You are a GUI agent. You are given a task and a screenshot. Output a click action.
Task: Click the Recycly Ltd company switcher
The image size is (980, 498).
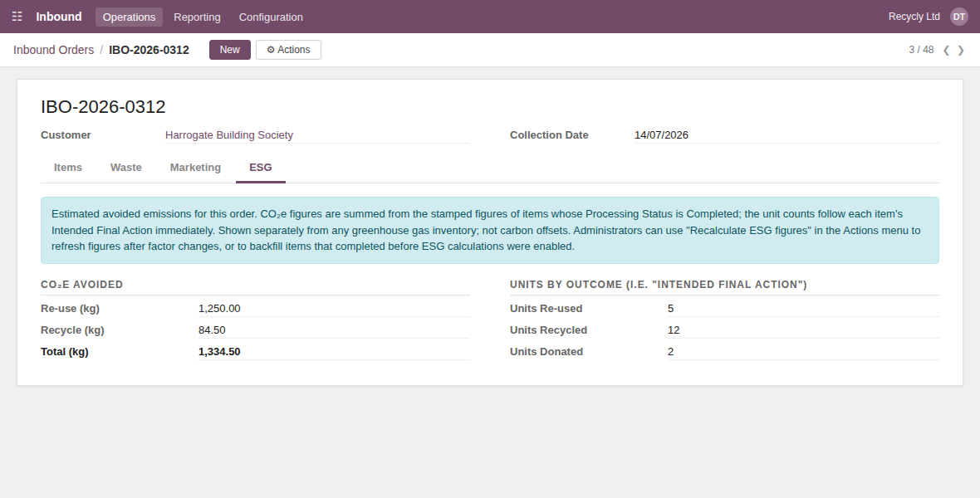914,17
